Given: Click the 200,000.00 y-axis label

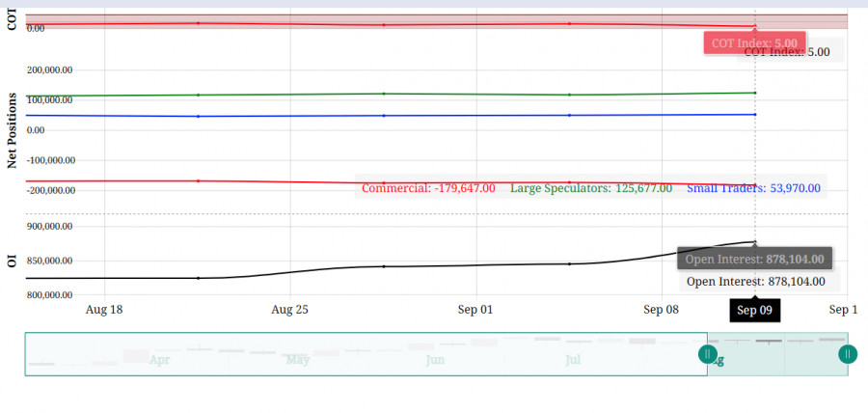Looking at the screenshot, I should (50, 70).
